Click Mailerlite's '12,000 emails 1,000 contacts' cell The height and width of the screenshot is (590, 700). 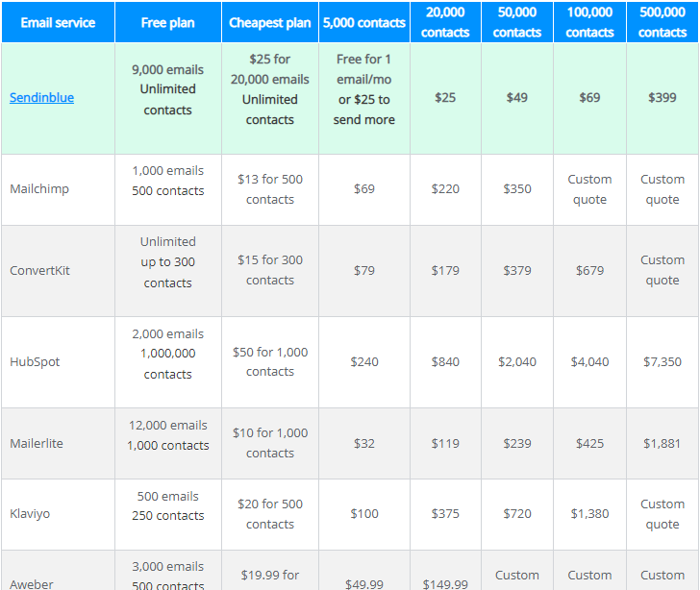[168, 443]
